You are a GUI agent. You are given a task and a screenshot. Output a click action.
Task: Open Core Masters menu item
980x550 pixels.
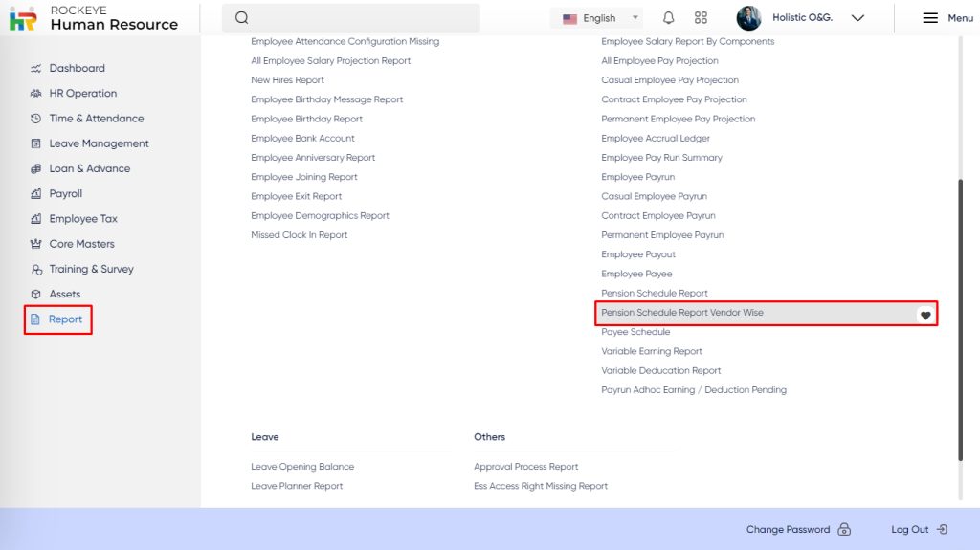(x=82, y=244)
